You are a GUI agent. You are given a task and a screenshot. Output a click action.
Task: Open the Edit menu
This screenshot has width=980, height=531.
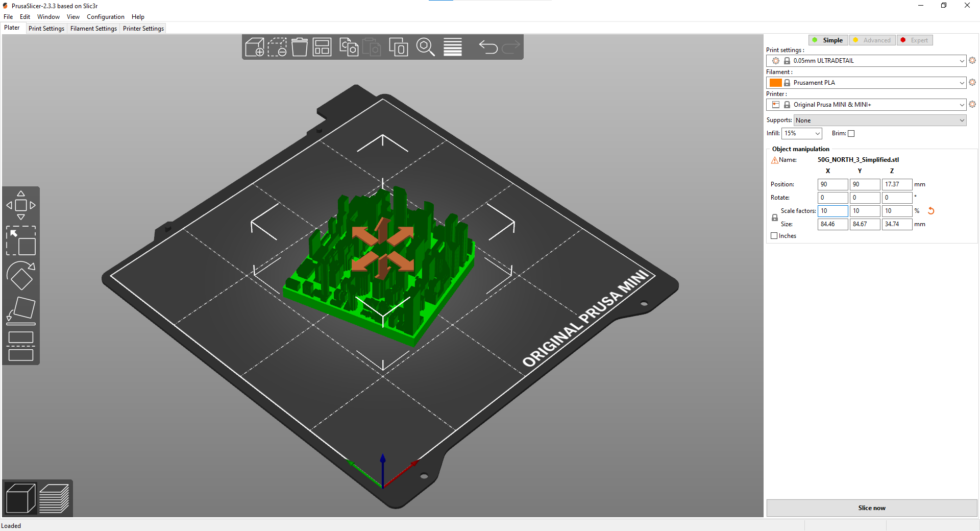[x=25, y=17]
